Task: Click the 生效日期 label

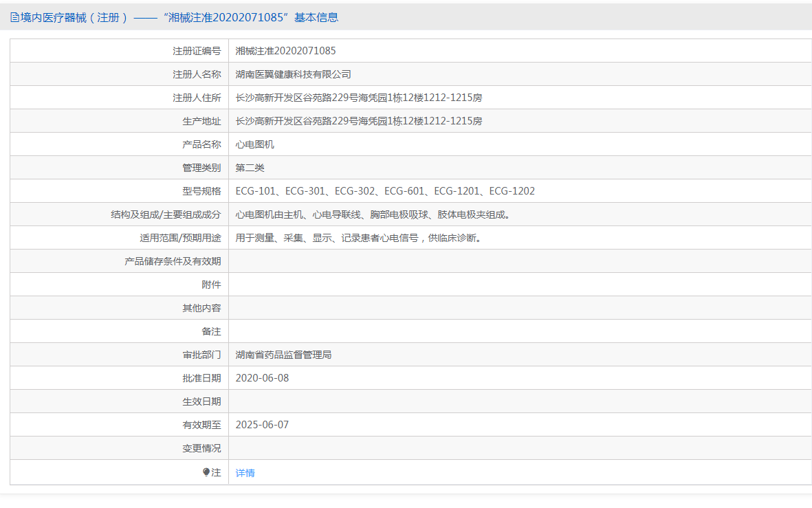Action: 201,401
